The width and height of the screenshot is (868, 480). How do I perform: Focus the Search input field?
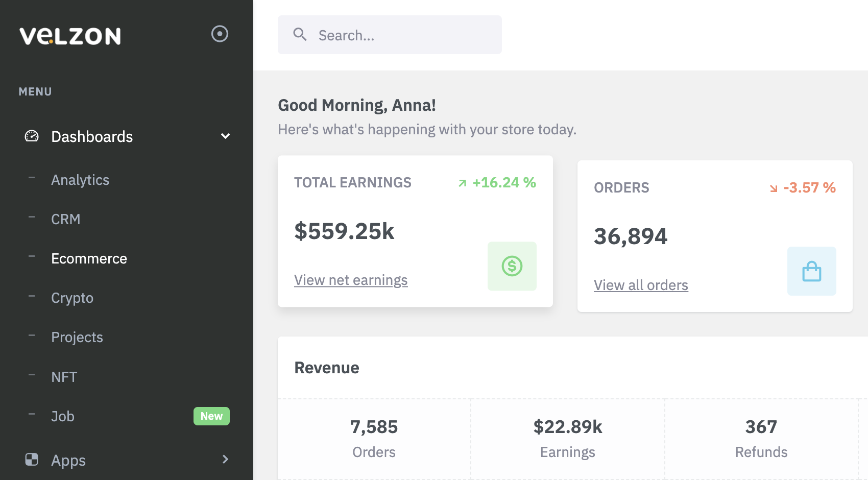pyautogui.click(x=403, y=35)
